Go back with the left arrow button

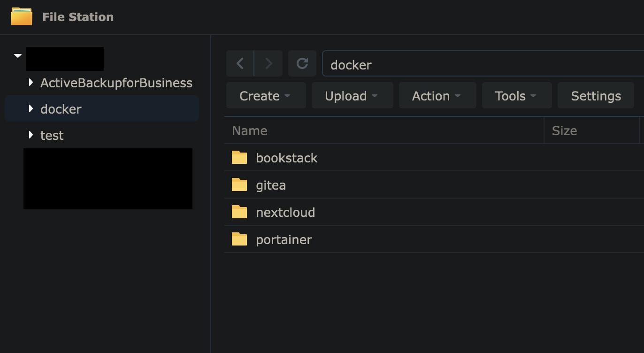tap(240, 63)
